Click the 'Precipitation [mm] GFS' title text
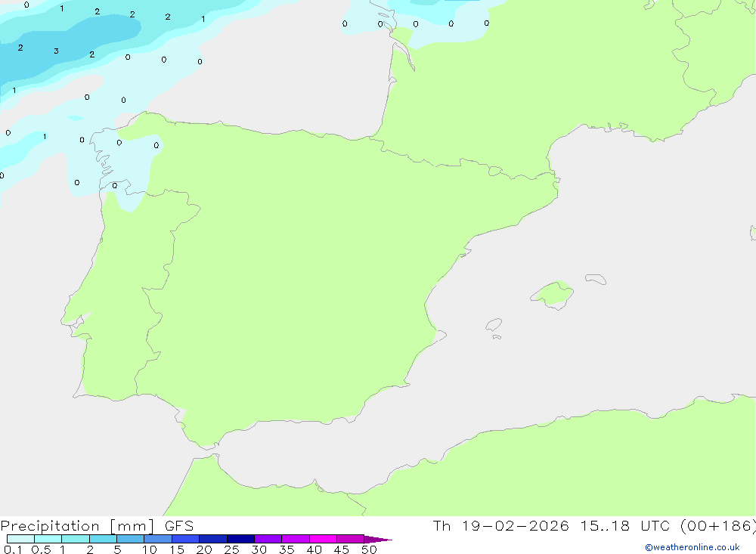 point(97,526)
